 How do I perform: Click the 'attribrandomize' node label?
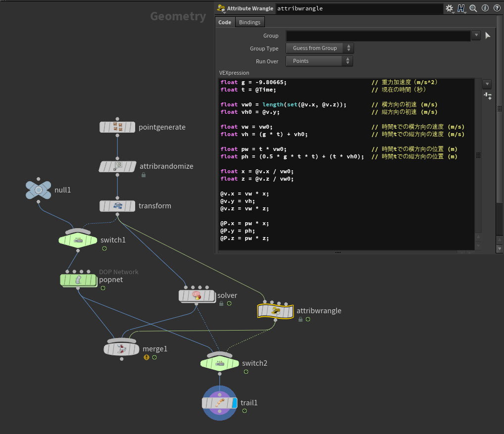coord(166,166)
